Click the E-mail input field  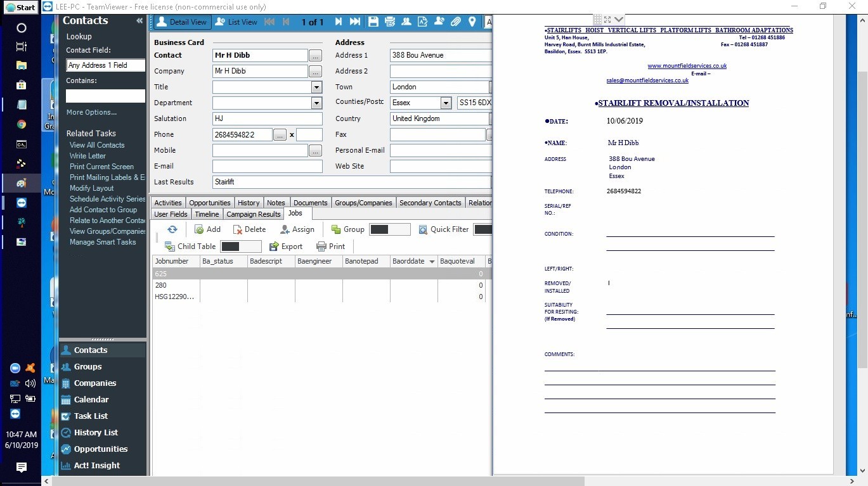coord(267,167)
